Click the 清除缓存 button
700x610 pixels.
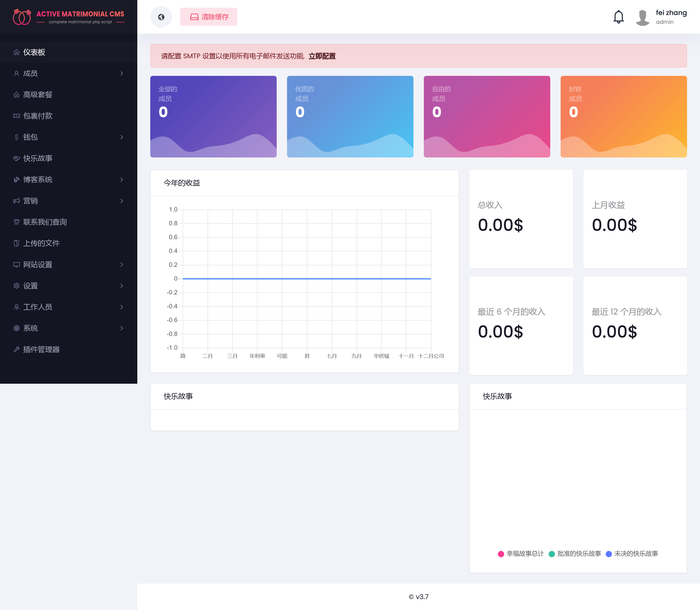click(x=209, y=17)
